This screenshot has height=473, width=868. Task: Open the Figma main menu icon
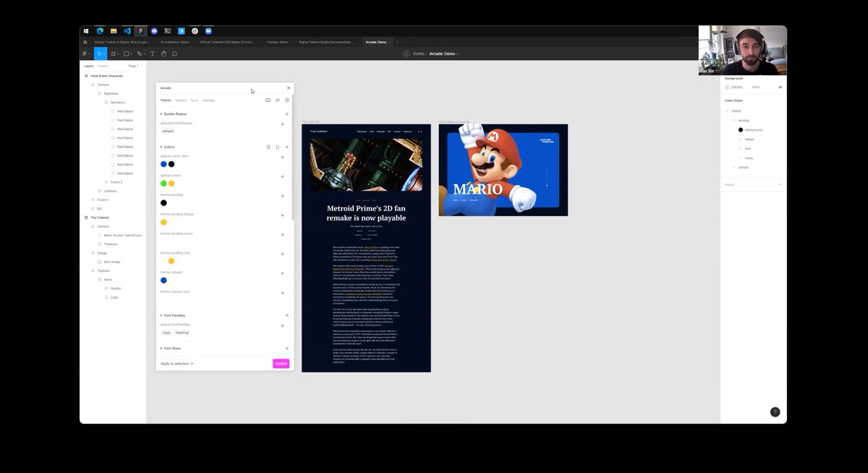86,54
